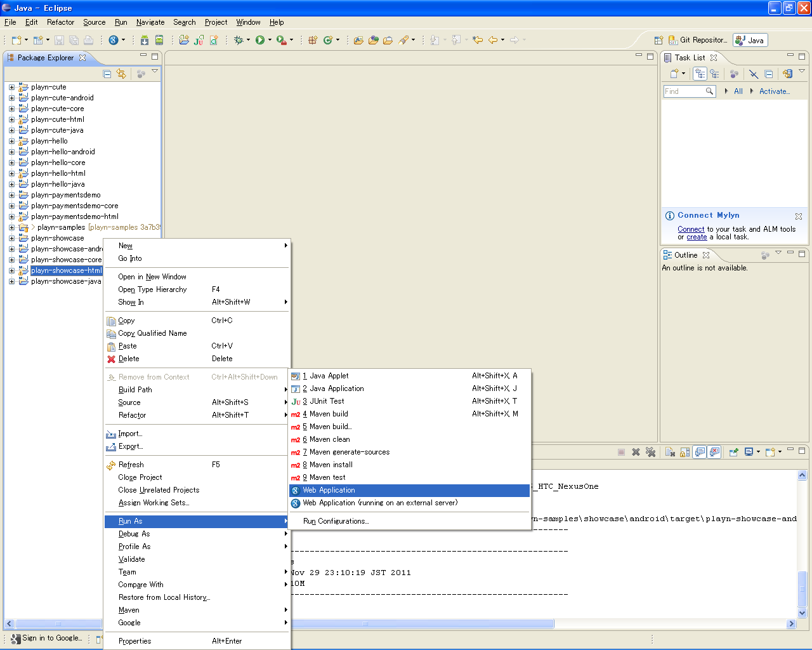Select Web Application in Run As submenu
812x650 pixels.
click(410, 490)
